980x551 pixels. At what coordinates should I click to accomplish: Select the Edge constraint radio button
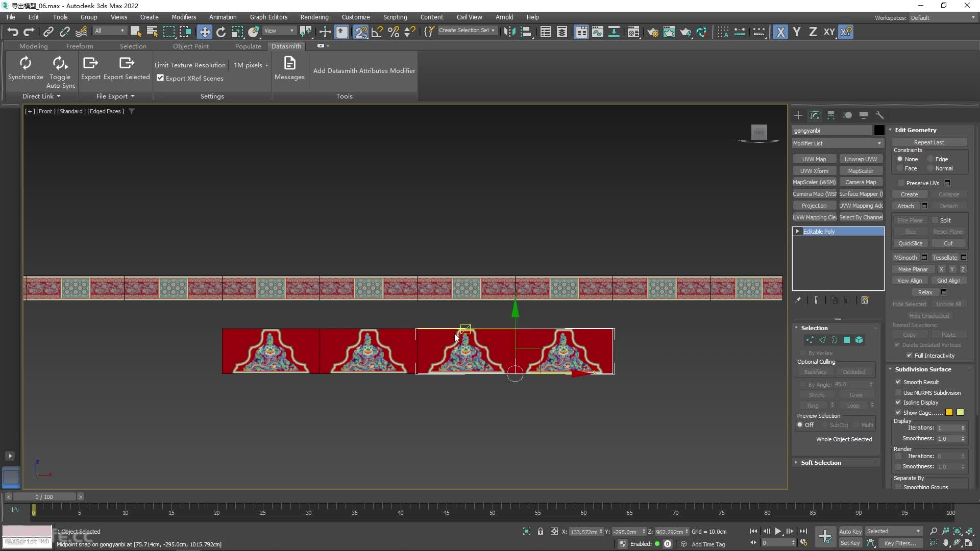click(930, 159)
